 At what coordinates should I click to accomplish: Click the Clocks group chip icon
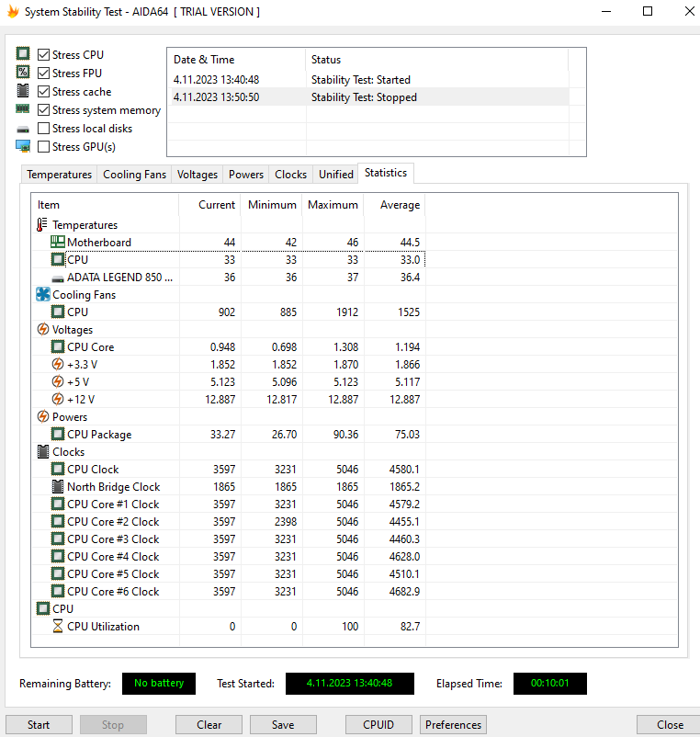pos(43,452)
